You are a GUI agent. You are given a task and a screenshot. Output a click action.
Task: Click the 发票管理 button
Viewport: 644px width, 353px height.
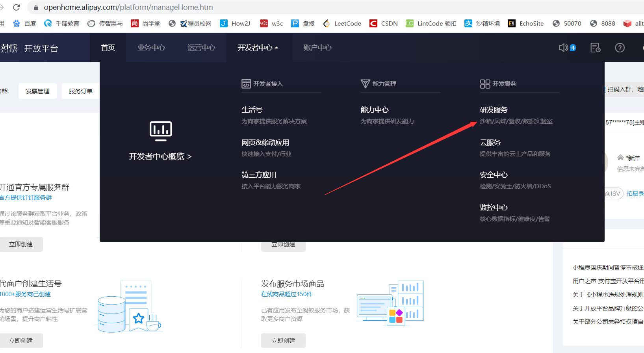[37, 91]
